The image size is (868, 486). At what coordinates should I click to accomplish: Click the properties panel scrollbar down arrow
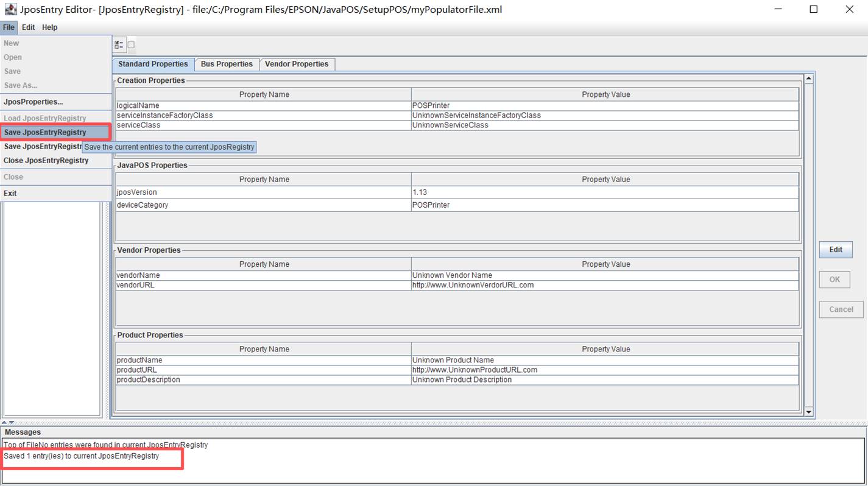click(x=809, y=412)
